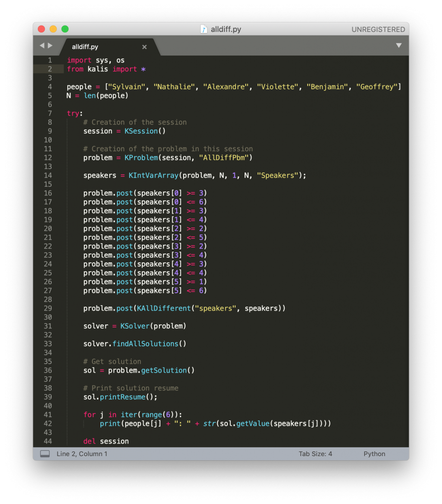Click the UNREGISTERED label in title bar

pyautogui.click(x=378, y=30)
